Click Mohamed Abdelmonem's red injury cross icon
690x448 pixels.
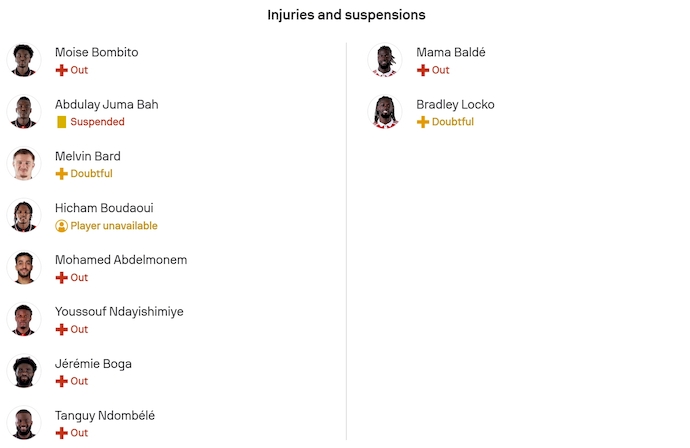click(x=61, y=278)
